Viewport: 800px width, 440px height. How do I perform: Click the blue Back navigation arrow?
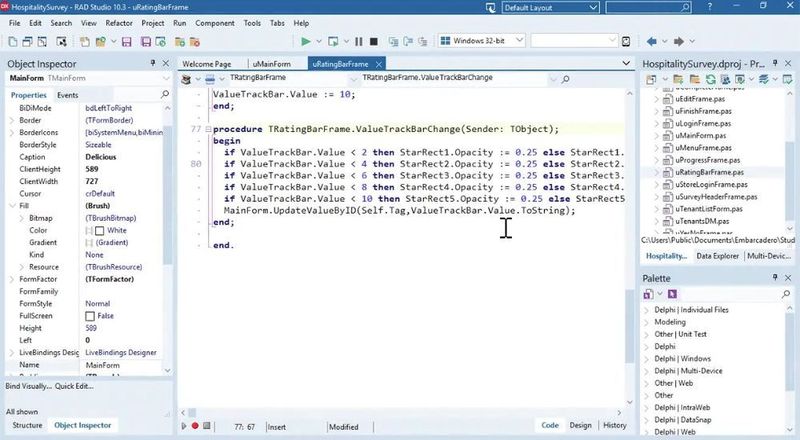652,41
